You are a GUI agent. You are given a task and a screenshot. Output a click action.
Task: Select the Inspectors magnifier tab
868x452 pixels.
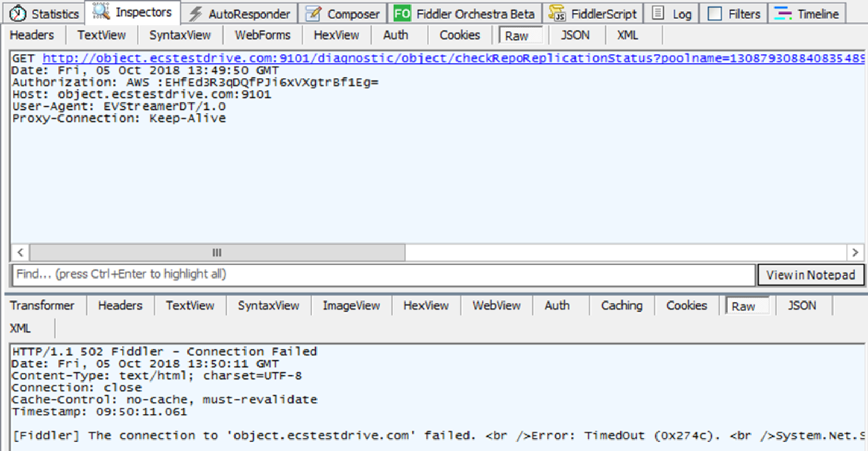tap(132, 12)
